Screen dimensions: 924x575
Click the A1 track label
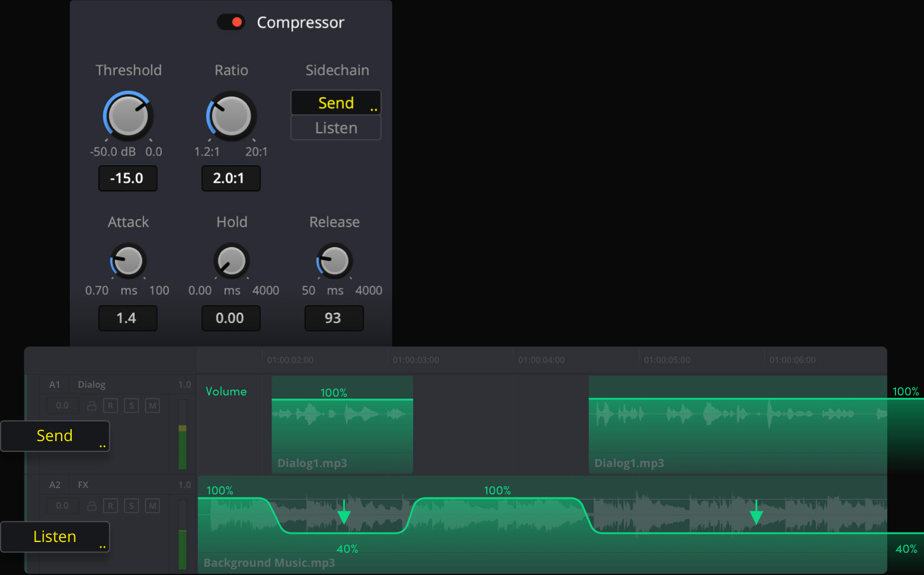point(55,385)
